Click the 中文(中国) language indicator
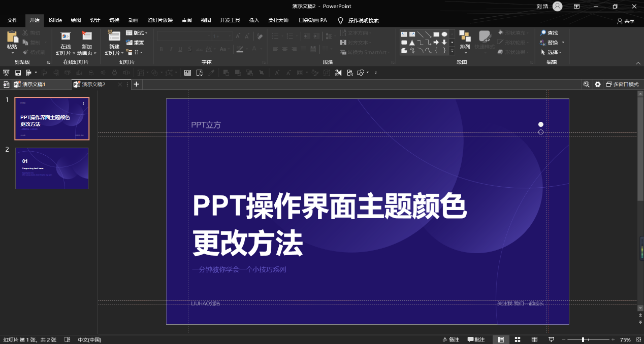 pyautogui.click(x=89, y=339)
